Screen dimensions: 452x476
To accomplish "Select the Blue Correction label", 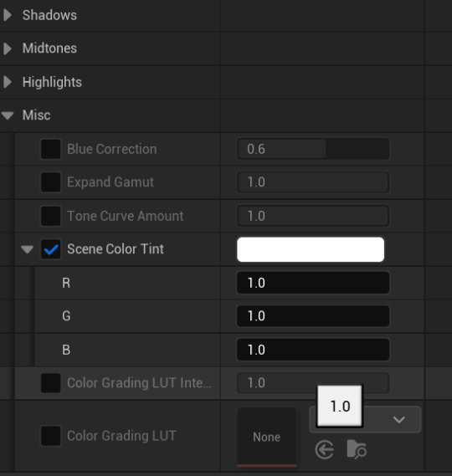I will pyautogui.click(x=112, y=149).
